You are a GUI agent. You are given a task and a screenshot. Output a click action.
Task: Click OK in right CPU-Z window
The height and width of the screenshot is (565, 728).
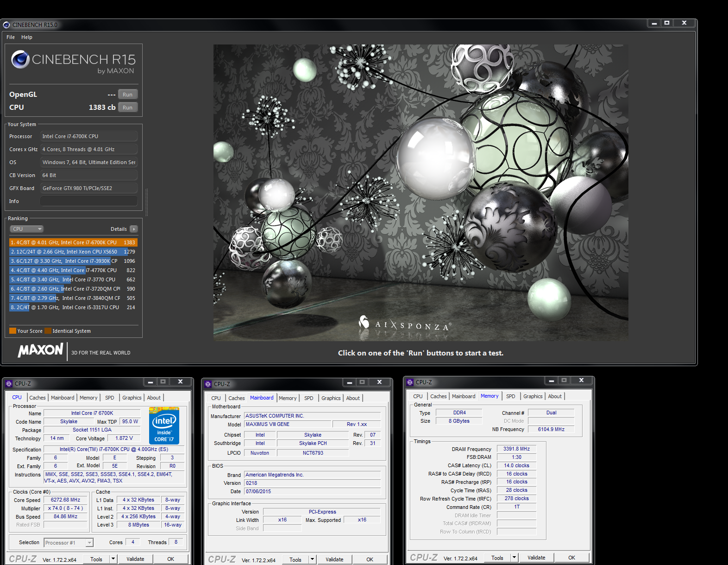[571, 558]
